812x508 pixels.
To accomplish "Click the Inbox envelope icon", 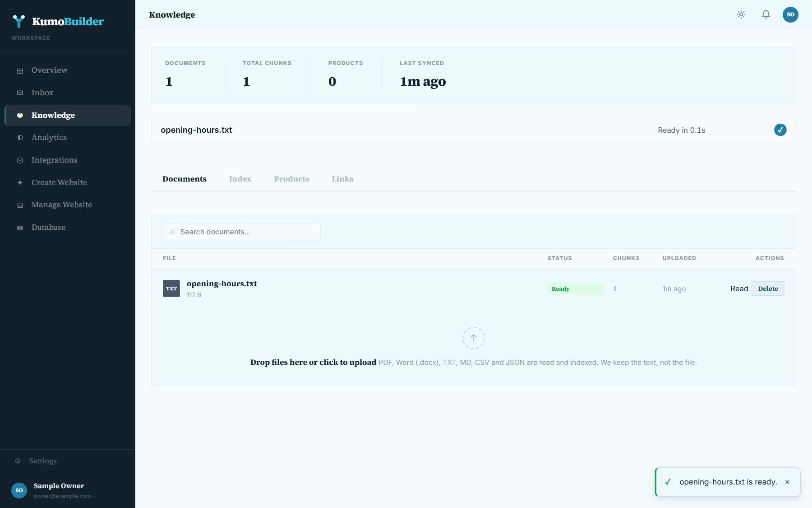I will 20,93.
